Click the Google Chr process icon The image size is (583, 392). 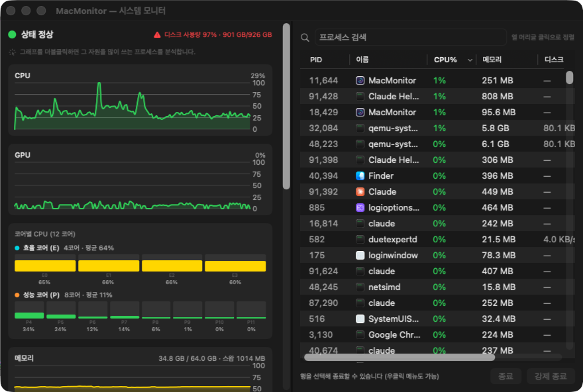point(360,335)
